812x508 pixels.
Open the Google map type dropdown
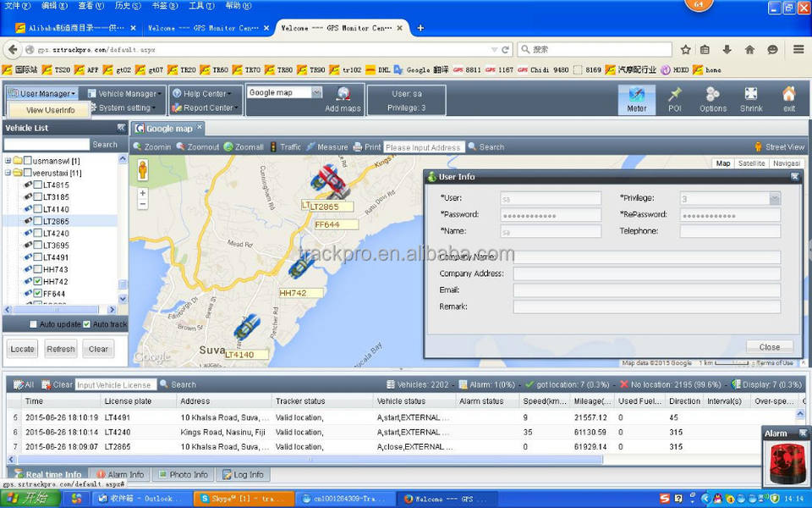tap(316, 92)
